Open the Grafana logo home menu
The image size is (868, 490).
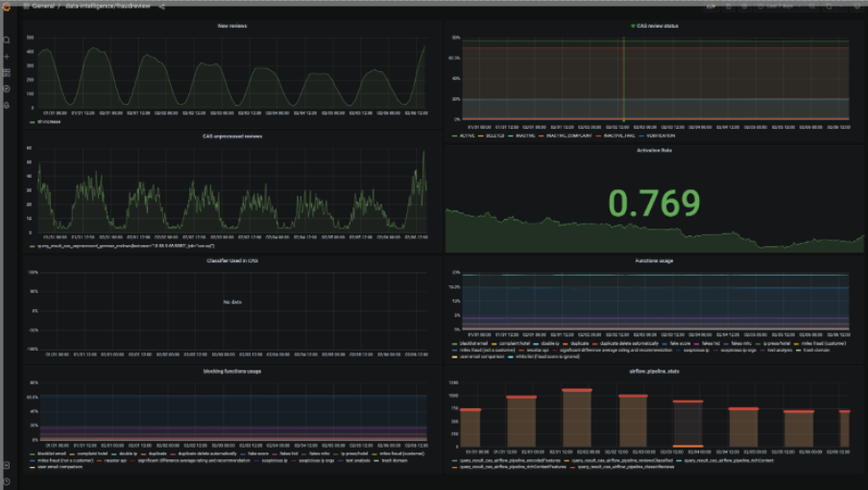click(7, 7)
